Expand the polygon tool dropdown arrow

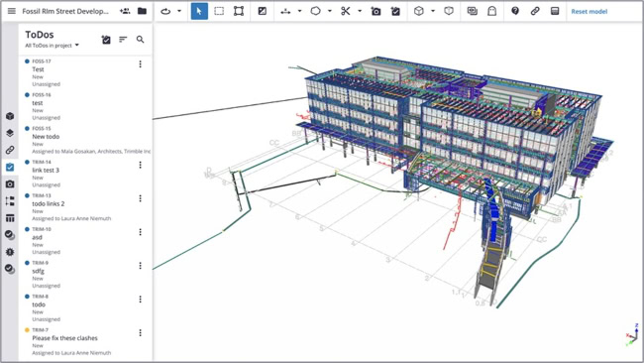click(x=329, y=11)
